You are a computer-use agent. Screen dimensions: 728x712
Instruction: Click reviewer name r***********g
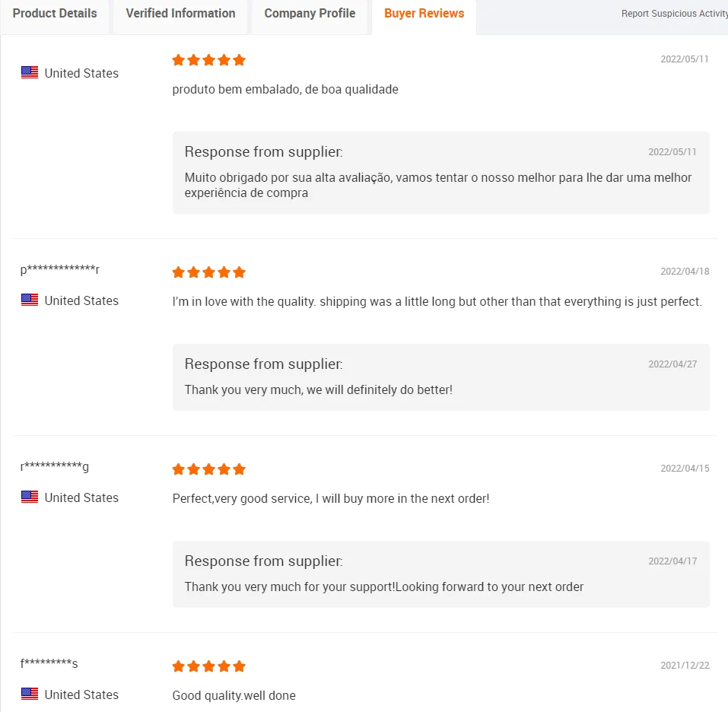(x=55, y=466)
